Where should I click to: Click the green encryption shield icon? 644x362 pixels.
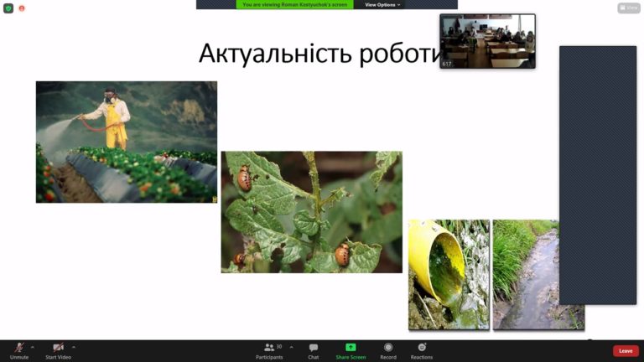coord(8,8)
